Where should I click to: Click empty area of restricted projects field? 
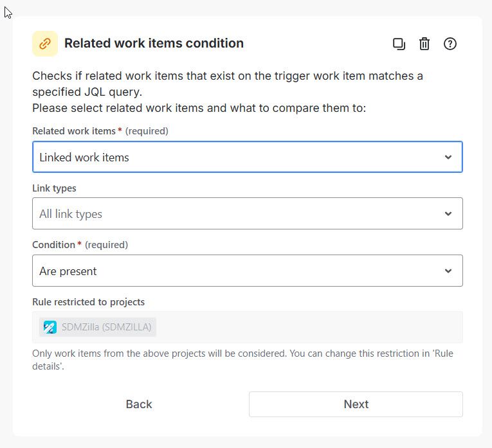tap(309, 327)
